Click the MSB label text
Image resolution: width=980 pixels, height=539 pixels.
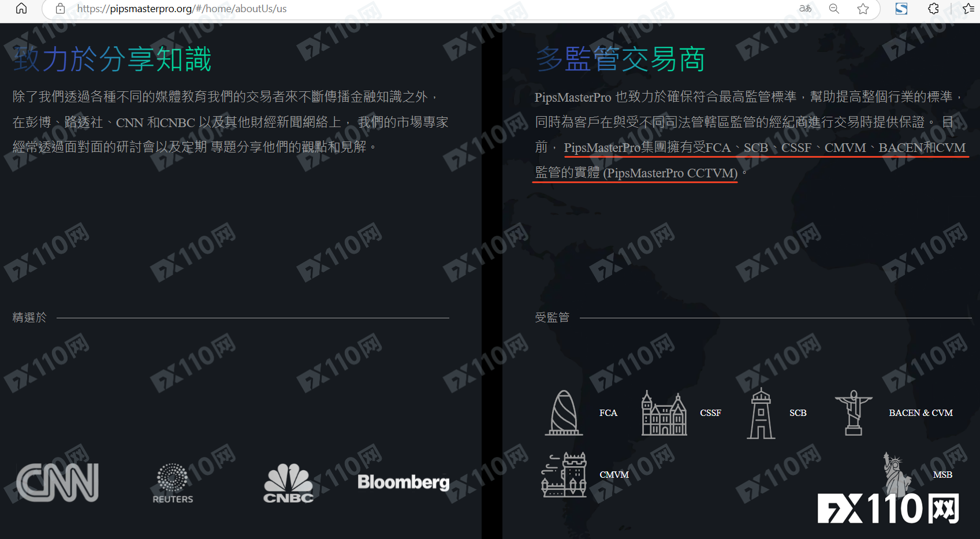click(x=942, y=475)
